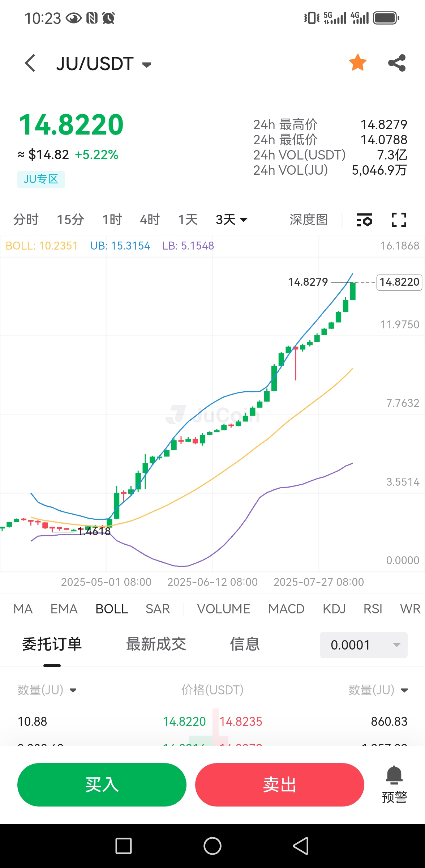Tap the share icon
This screenshot has width=425, height=868.
click(397, 63)
